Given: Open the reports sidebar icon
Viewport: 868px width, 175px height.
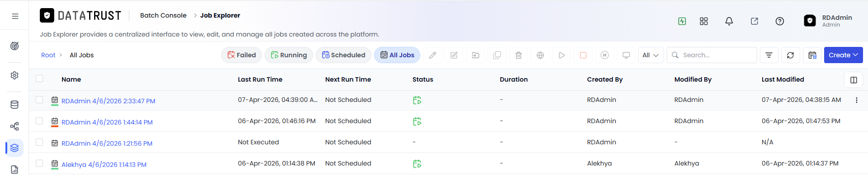Looking at the screenshot, I should tap(14, 170).
